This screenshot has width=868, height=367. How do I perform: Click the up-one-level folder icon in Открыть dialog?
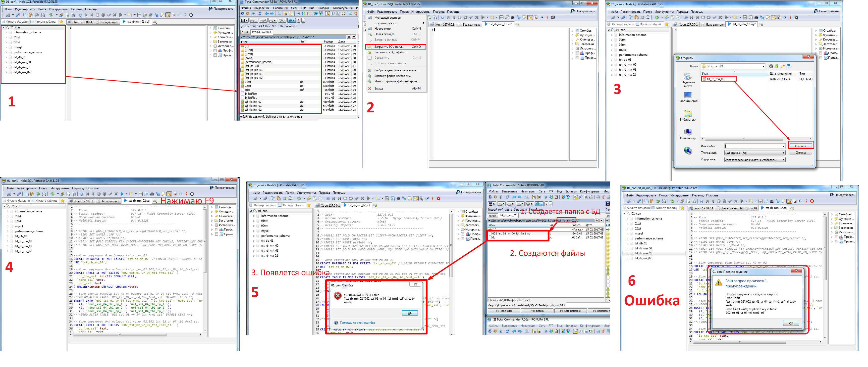tap(777, 66)
